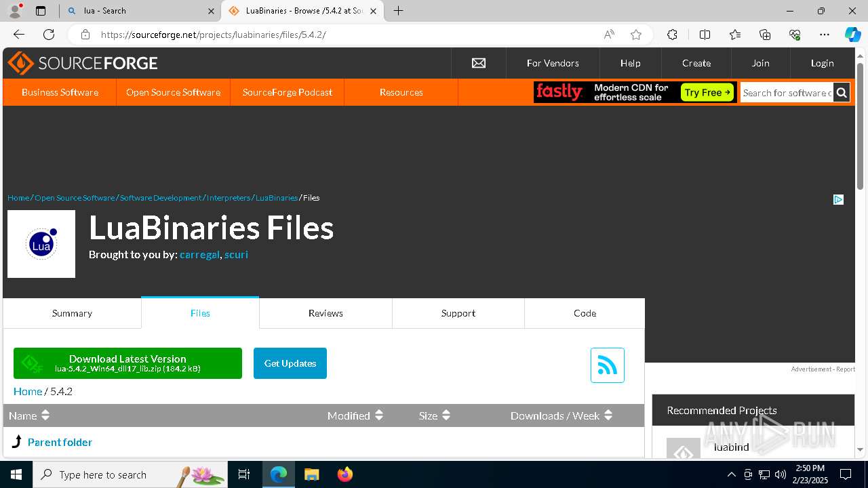Open the SourceForge Podcast link
Viewport: 868px width, 488px height.
(288, 92)
